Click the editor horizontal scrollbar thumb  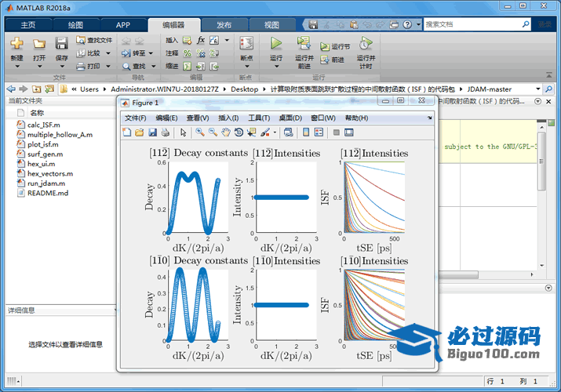point(459,275)
